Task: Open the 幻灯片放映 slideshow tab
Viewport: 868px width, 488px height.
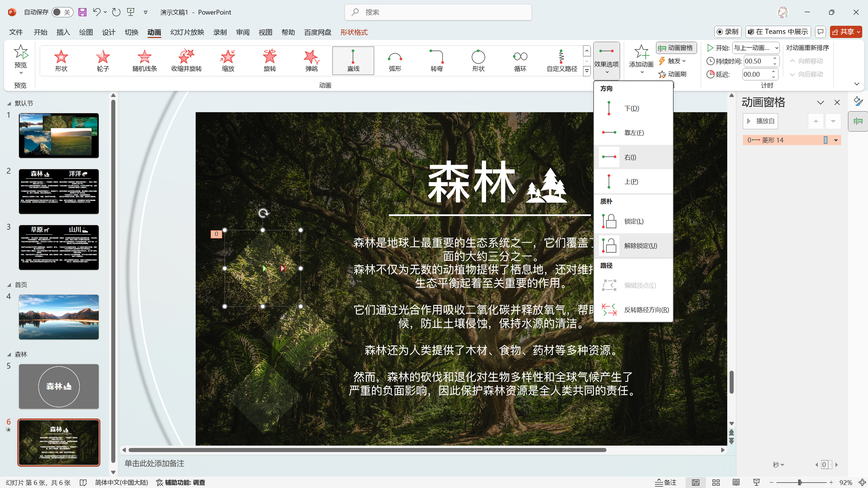Action: [x=187, y=32]
